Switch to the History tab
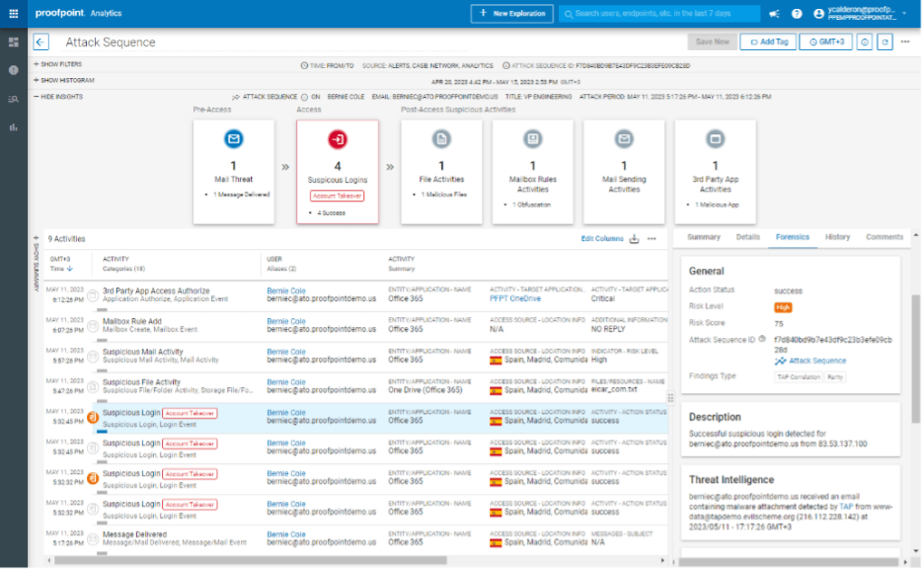 (x=837, y=237)
